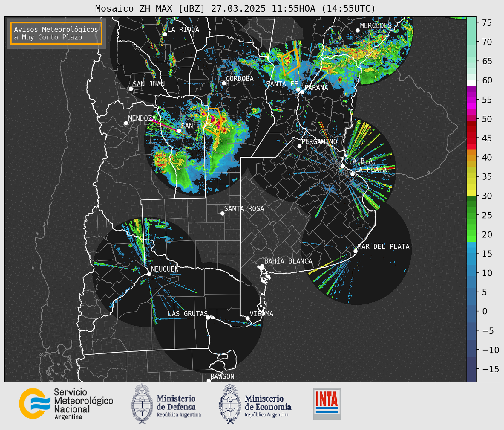Screen dimensions: 504x430
Task: Click the white city dot for Mercedes
Action: tap(357, 31)
